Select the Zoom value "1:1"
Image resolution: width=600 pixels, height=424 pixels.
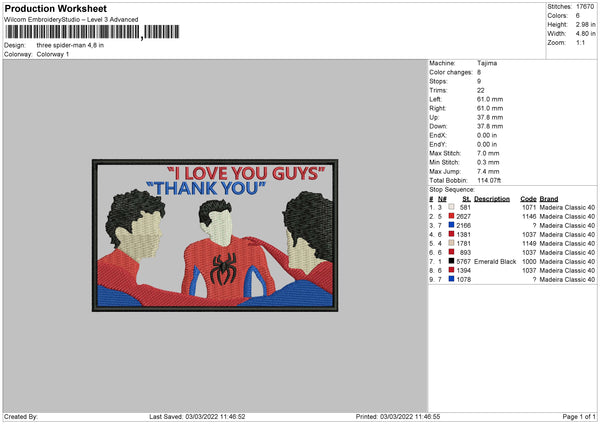[x=580, y=42]
